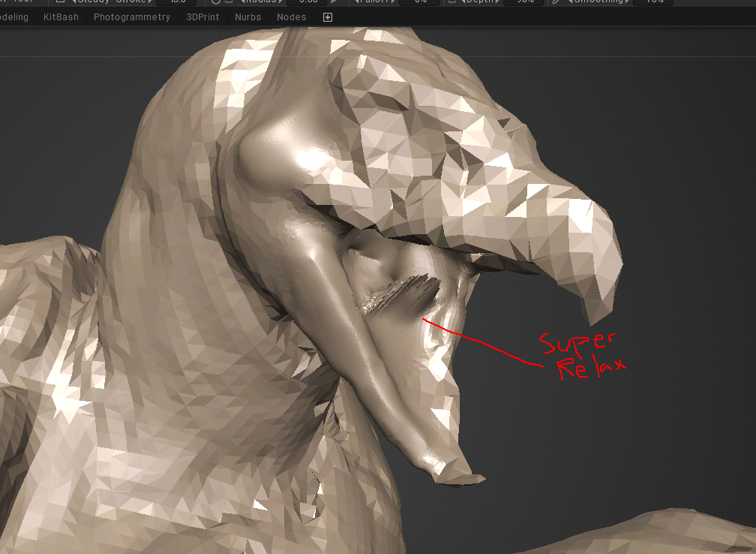Viewport: 756px width, 554px height.
Task: Click the Steady Stroke value field
Action: coord(176,2)
